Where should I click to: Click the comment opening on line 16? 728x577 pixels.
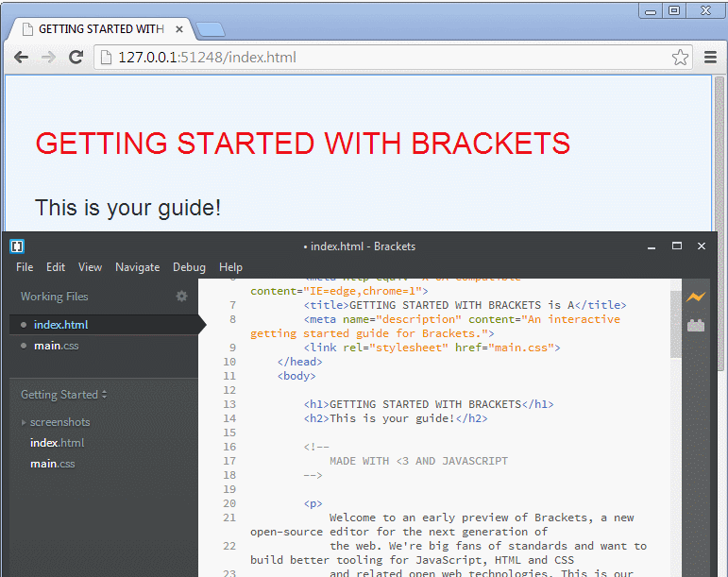pos(316,447)
